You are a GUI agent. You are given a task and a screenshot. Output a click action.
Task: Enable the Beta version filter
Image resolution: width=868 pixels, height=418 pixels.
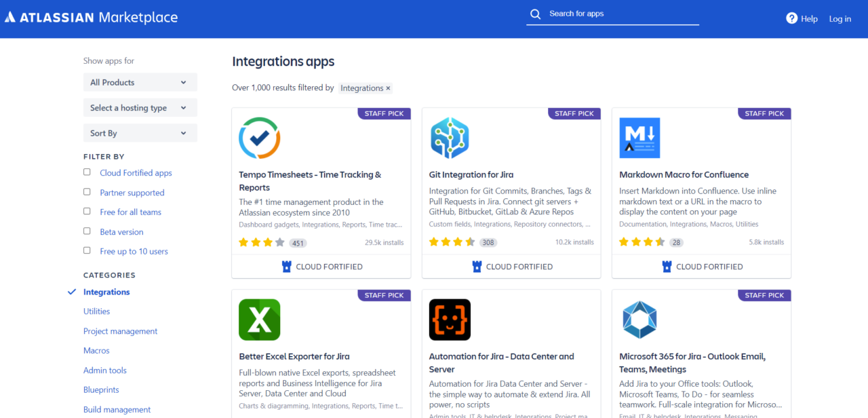click(87, 231)
